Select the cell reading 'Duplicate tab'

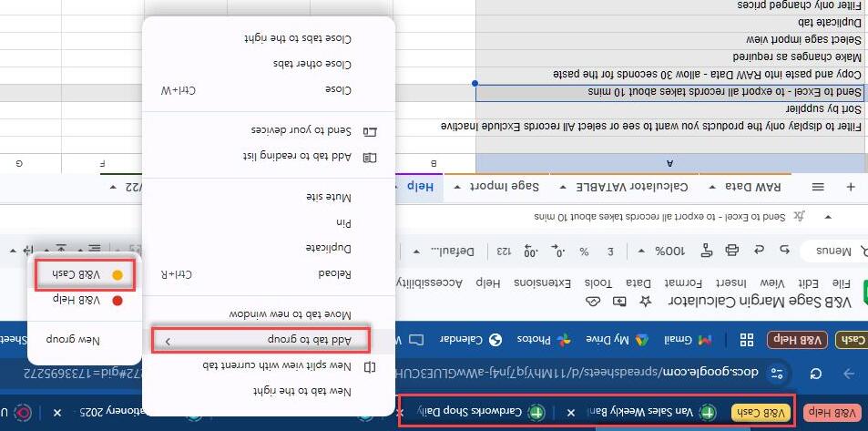[669, 24]
